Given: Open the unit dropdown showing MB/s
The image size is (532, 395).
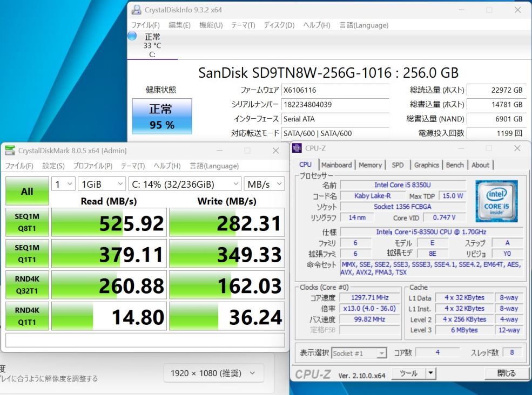Looking at the screenshot, I should click(x=264, y=184).
